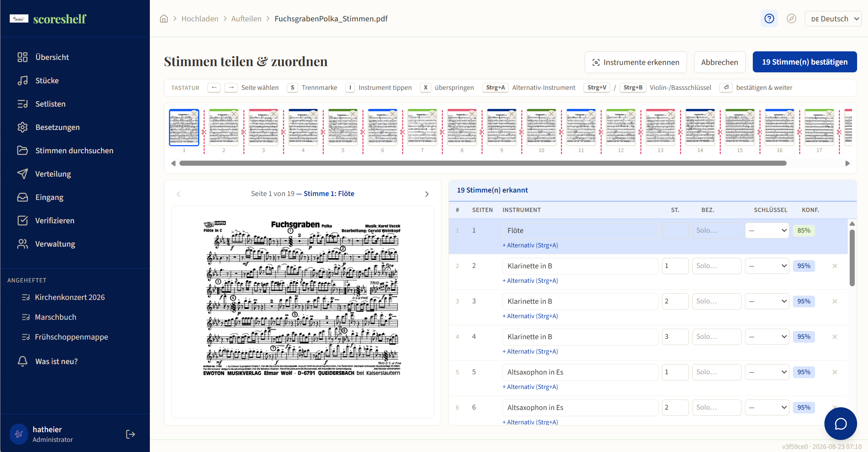
Task: Expand Schlüssel dropdown for row 3 Klarinette
Action: 767,301
